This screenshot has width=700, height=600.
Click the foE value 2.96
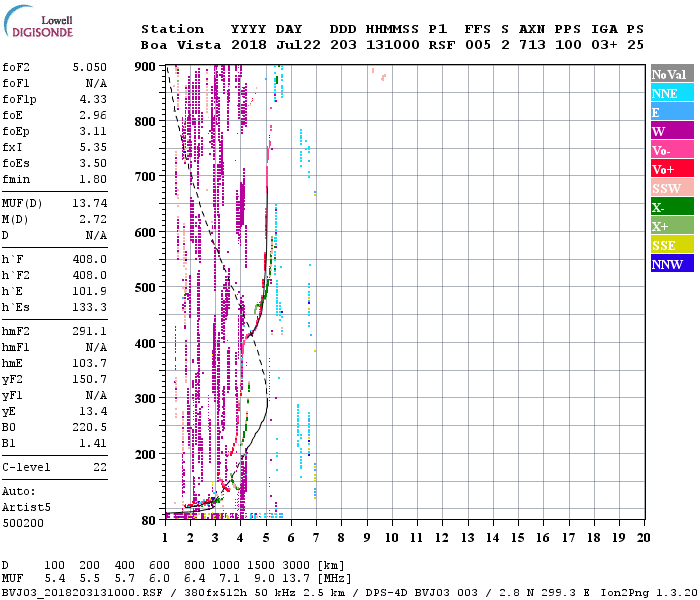coord(93,115)
